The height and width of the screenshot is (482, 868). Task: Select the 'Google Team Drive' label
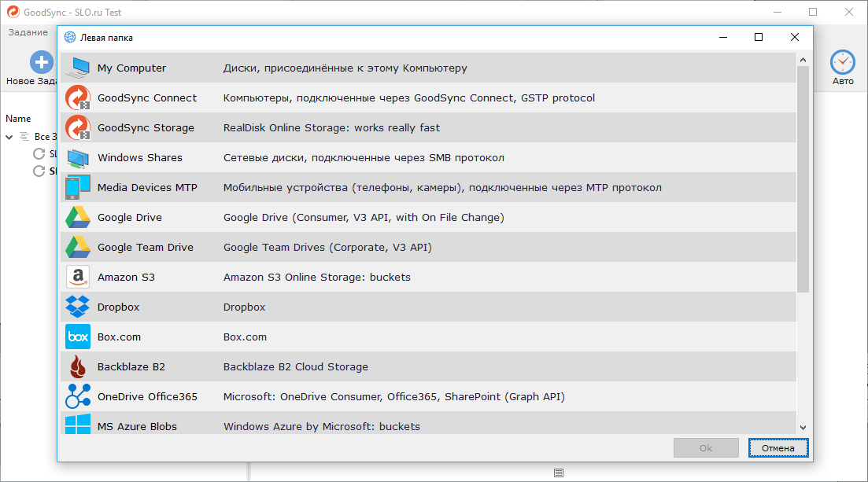[x=146, y=248]
